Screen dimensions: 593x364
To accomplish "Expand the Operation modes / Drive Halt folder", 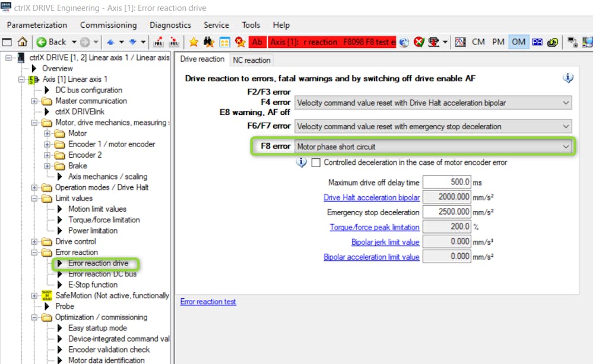I will 34,188.
